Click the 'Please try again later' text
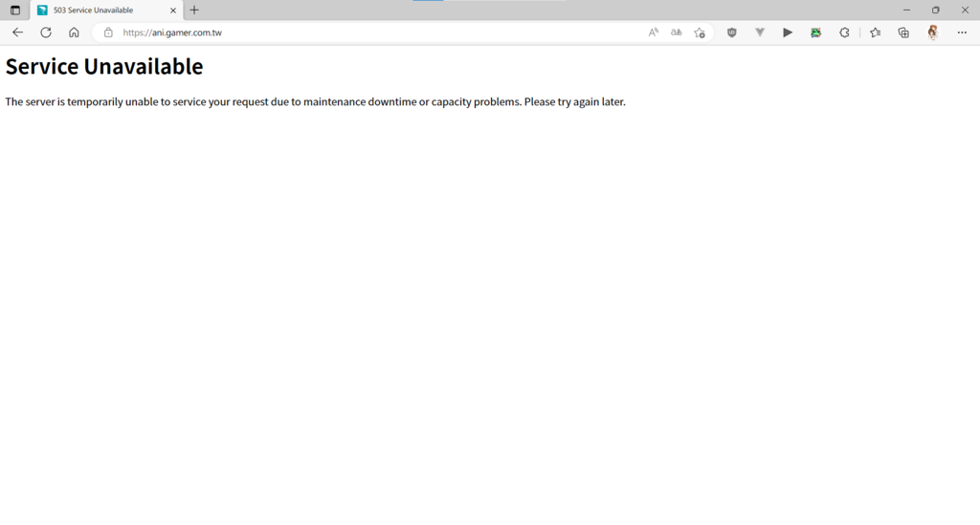Viewport: 980px width, 525px height. click(x=575, y=101)
